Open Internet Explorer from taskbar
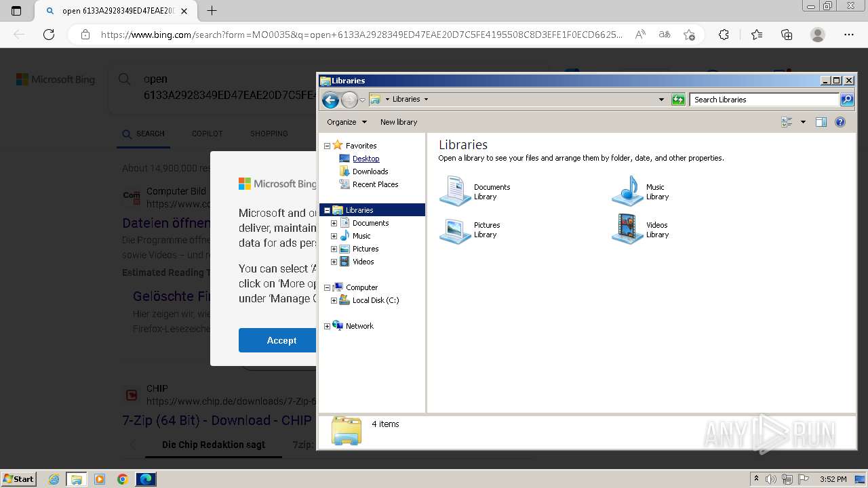 tap(54, 479)
